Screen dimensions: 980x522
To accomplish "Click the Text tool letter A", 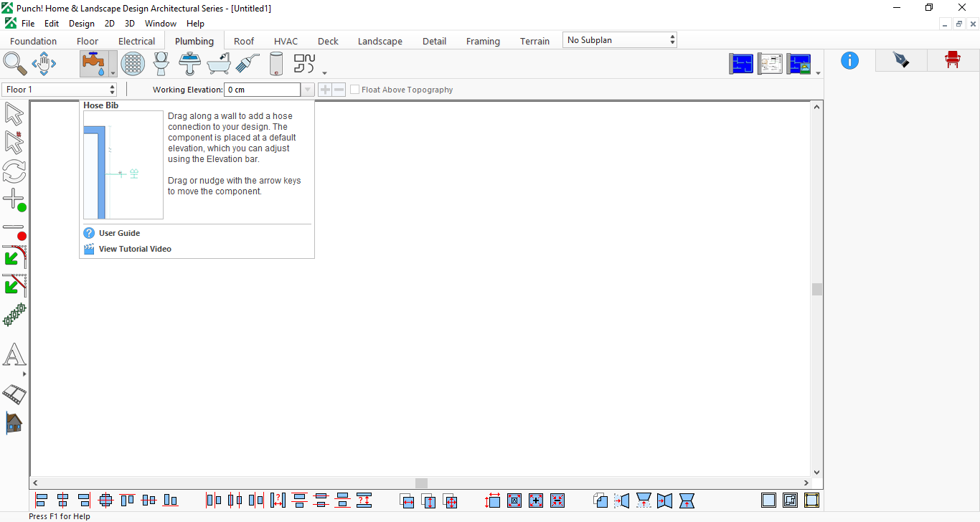I will click(x=14, y=354).
